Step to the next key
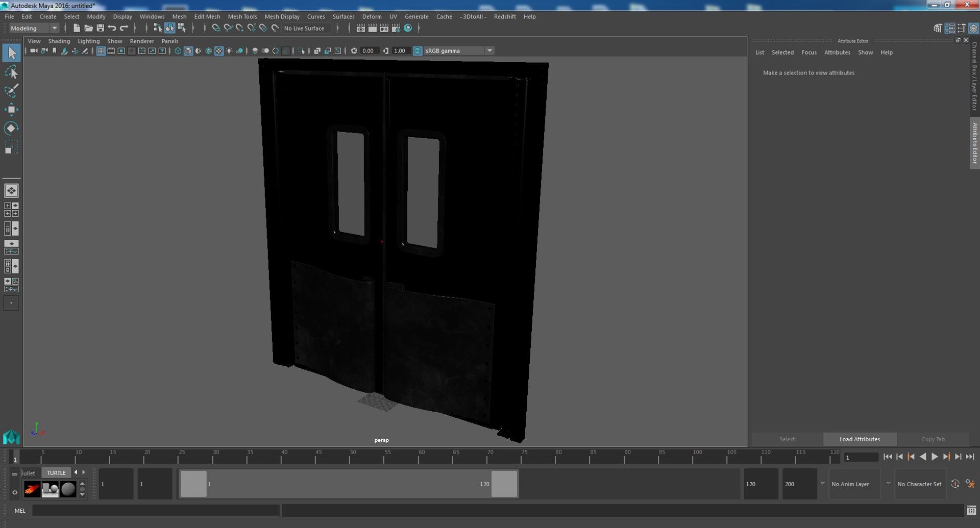Screen dimensions: 980x528 click(x=946, y=457)
